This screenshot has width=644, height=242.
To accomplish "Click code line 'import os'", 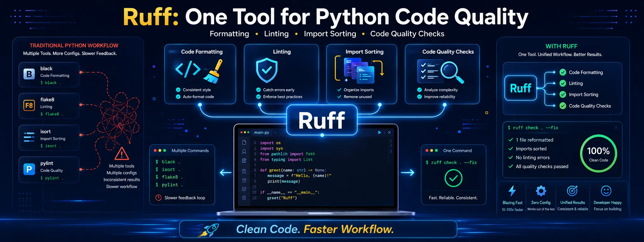I will pos(270,143).
